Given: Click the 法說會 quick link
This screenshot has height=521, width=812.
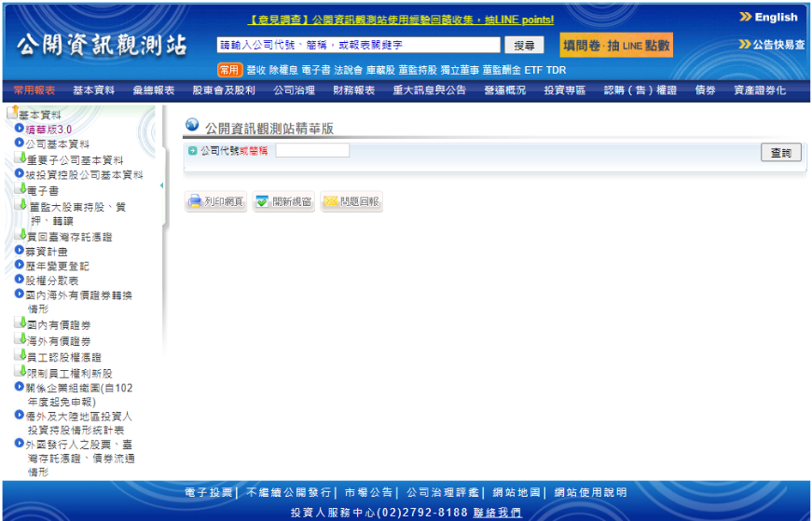Looking at the screenshot, I should pos(348,70).
